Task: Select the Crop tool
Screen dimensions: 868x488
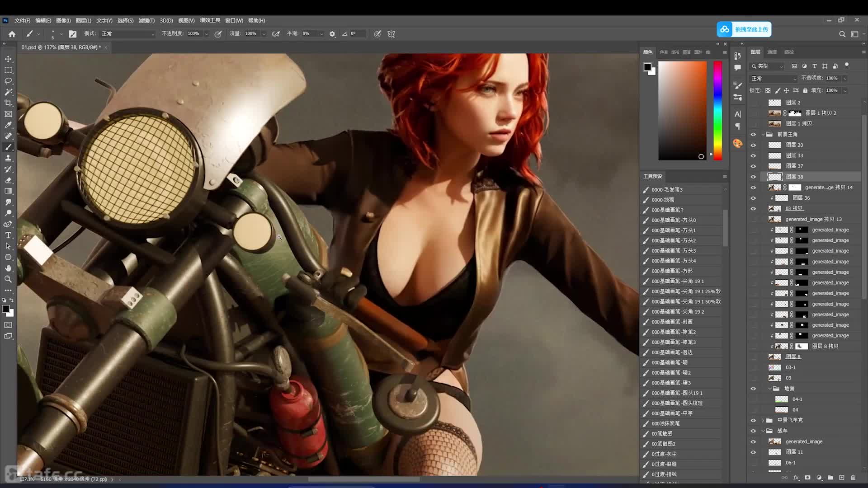Action: click(8, 103)
